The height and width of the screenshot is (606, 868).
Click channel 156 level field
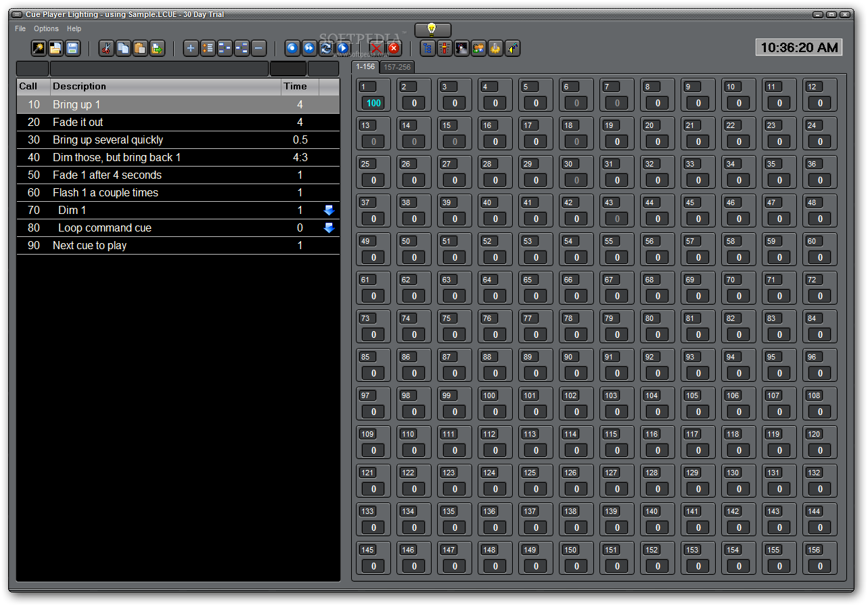(x=820, y=566)
